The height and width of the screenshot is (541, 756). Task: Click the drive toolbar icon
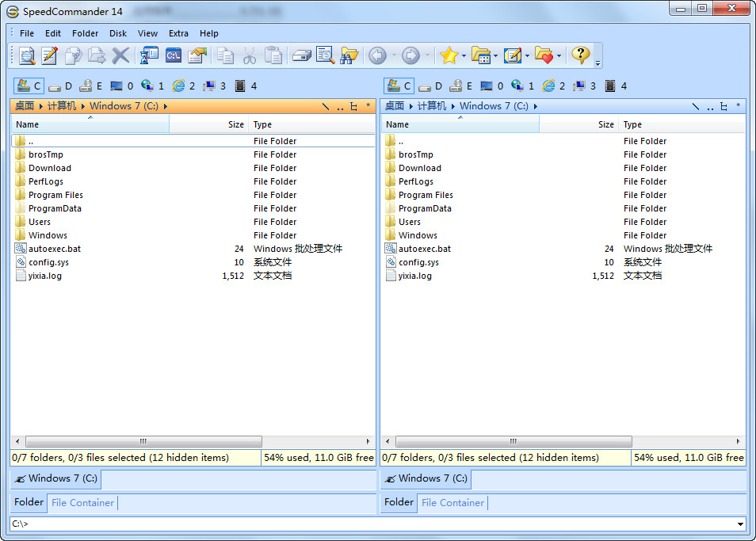(x=302, y=55)
